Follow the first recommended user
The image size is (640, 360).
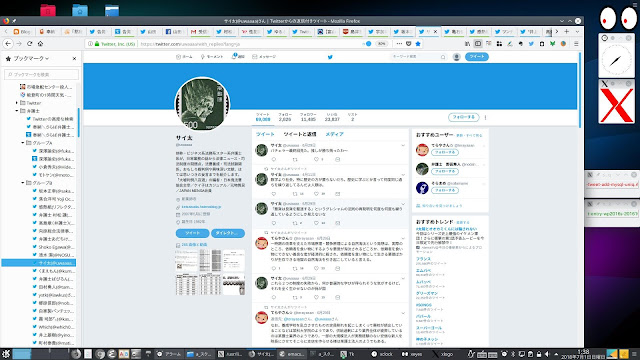[445, 152]
